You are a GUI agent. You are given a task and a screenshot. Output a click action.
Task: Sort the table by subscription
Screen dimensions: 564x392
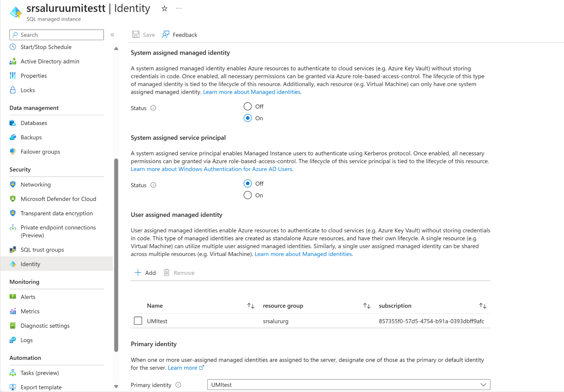click(x=483, y=306)
